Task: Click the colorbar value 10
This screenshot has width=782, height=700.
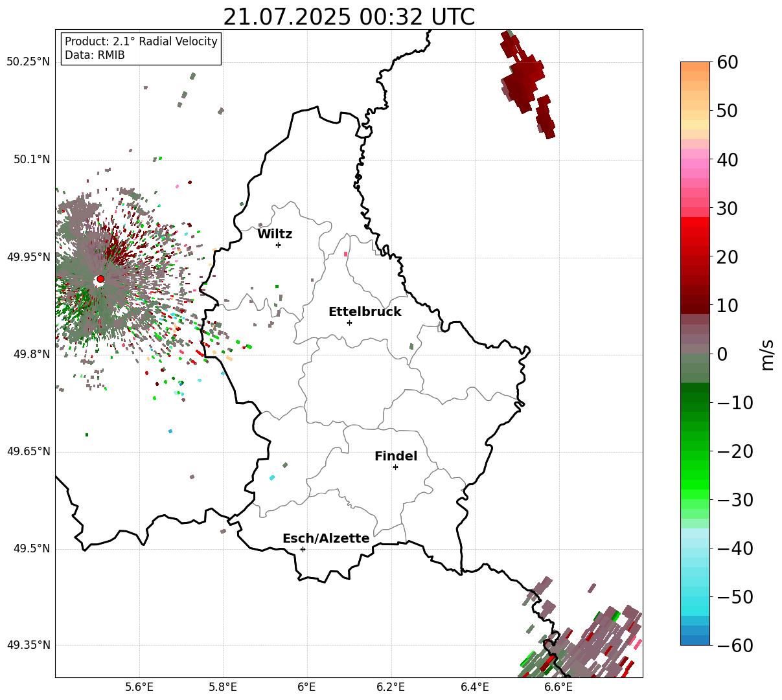Action: point(727,306)
